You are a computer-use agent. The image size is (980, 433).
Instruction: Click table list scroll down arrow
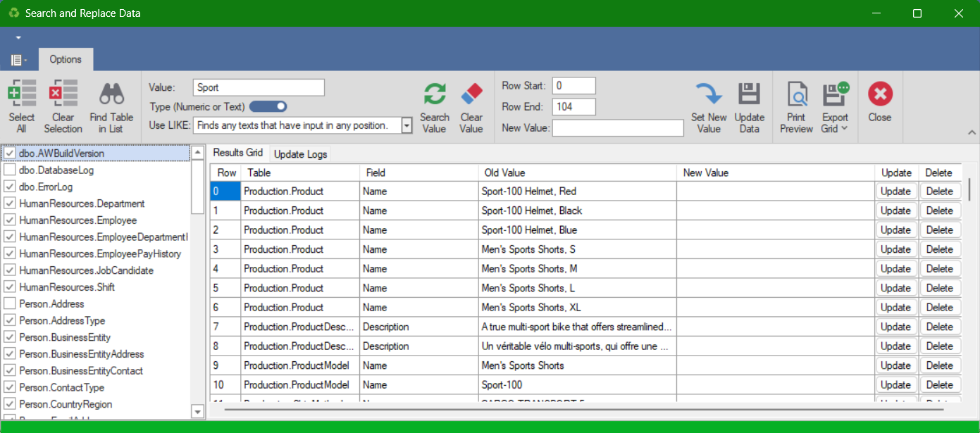[197, 412]
